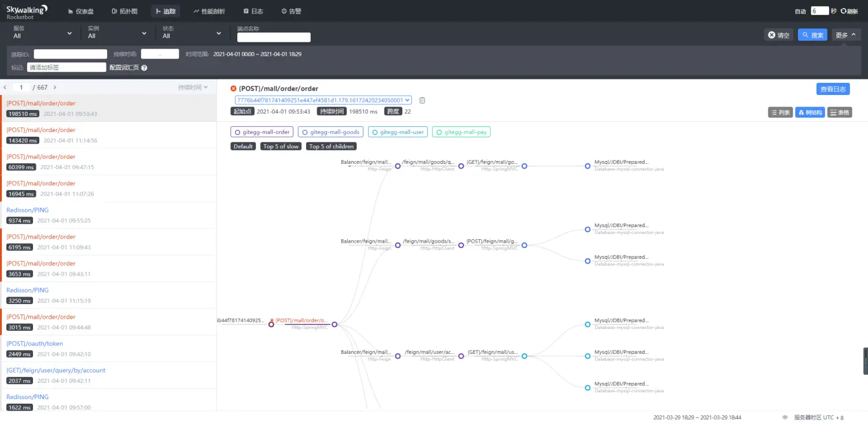
Task: Select the {GET}/feign/user/query/by/account trace
Action: click(108, 375)
